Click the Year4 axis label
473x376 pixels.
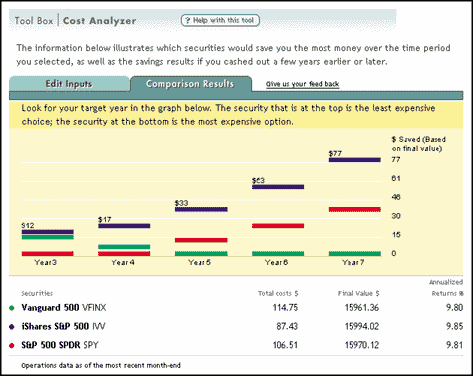tap(123, 262)
